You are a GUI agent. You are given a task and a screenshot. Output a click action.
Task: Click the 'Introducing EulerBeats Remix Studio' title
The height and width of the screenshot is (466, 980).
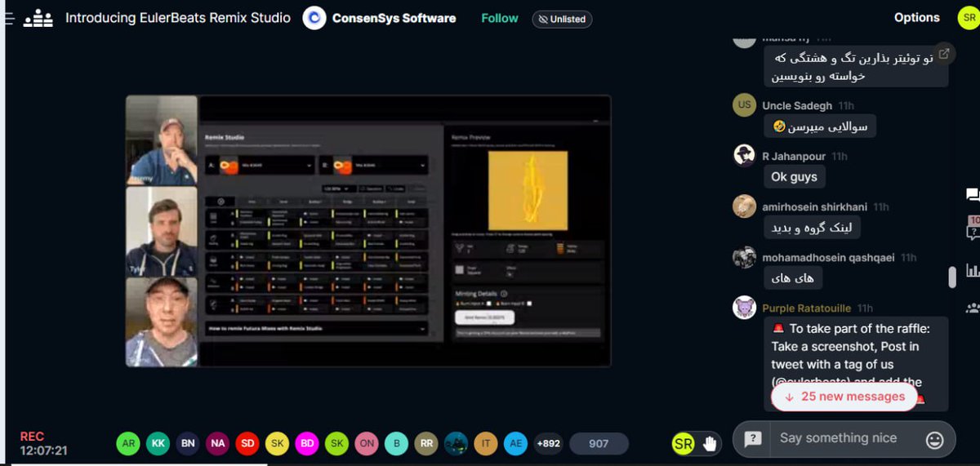point(178,17)
